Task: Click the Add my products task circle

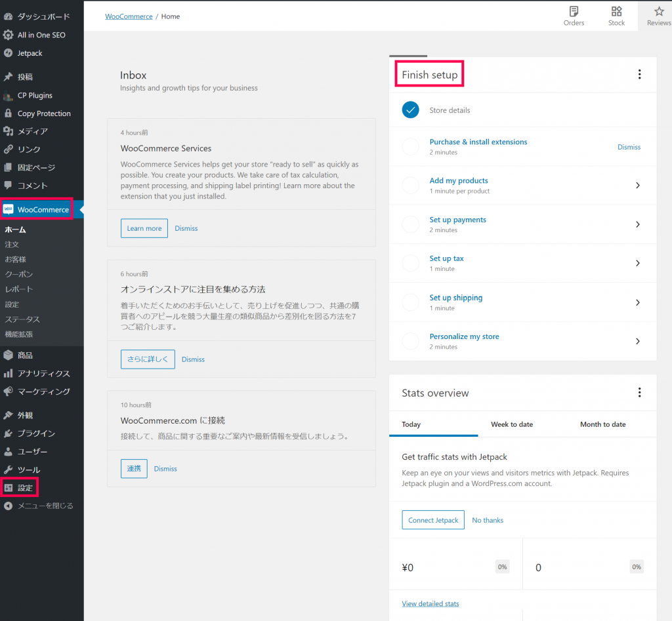Action: 411,186
